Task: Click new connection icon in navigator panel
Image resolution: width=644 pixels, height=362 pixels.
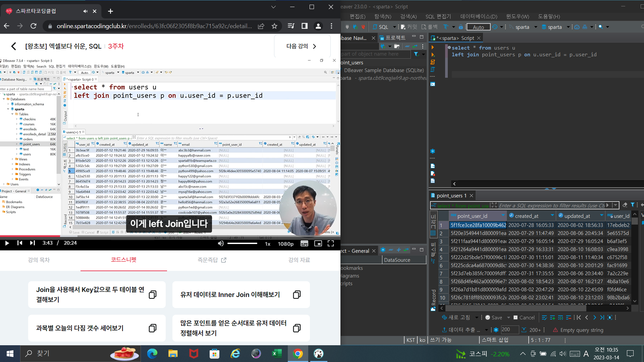Action: click(383, 46)
